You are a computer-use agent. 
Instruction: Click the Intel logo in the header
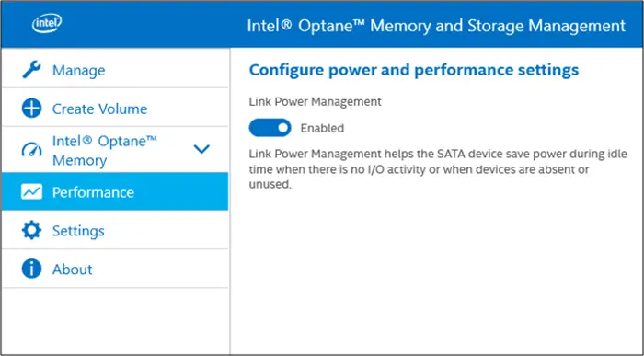(x=47, y=24)
